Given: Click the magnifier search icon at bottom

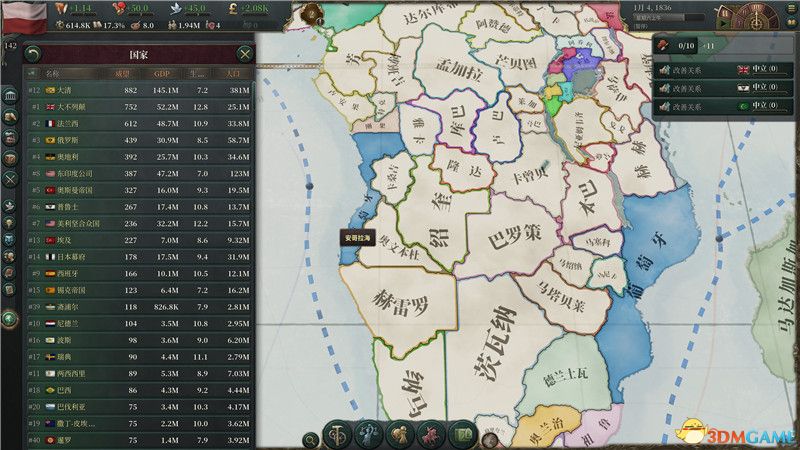Looking at the screenshot, I should [310, 439].
